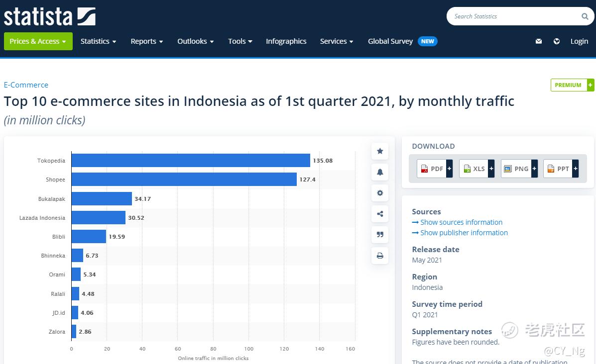Click the search magnifier icon
The height and width of the screenshot is (364, 596).
coord(585,16)
